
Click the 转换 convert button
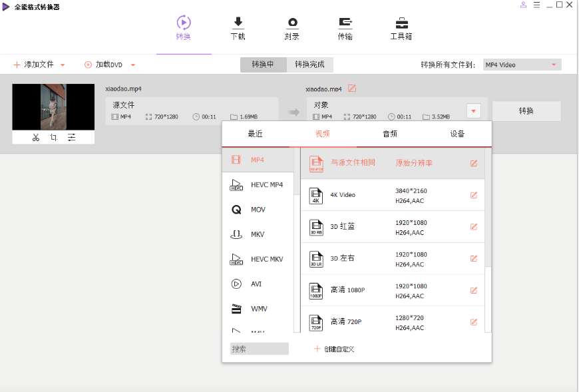click(526, 111)
